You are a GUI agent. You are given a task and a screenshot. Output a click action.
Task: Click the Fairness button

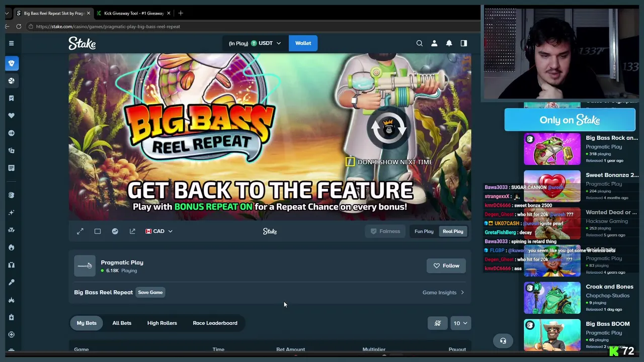tap(385, 231)
